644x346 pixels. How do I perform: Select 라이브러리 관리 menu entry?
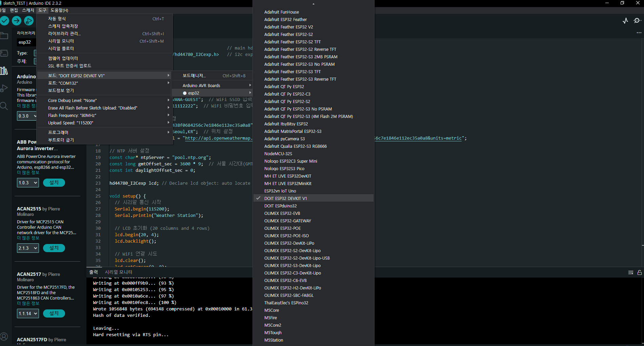(x=105, y=34)
